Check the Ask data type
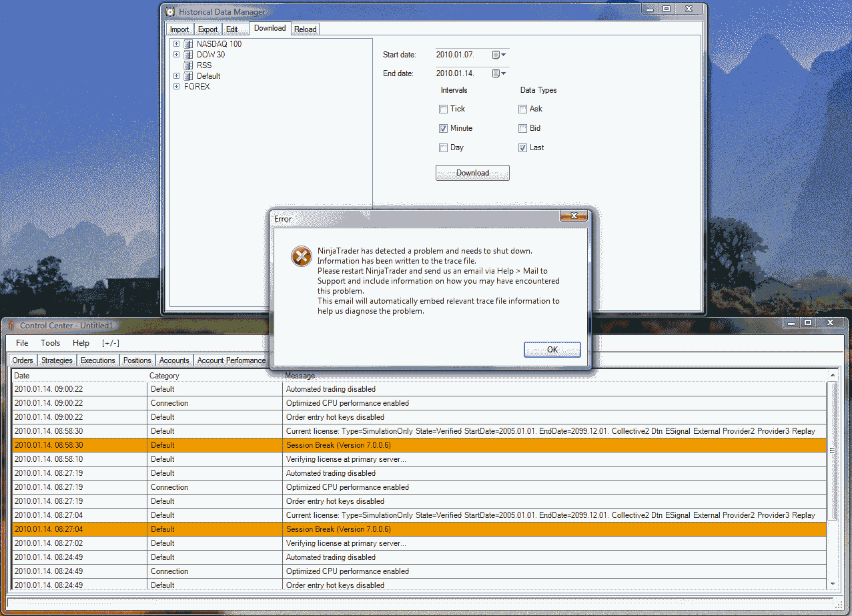 point(523,109)
